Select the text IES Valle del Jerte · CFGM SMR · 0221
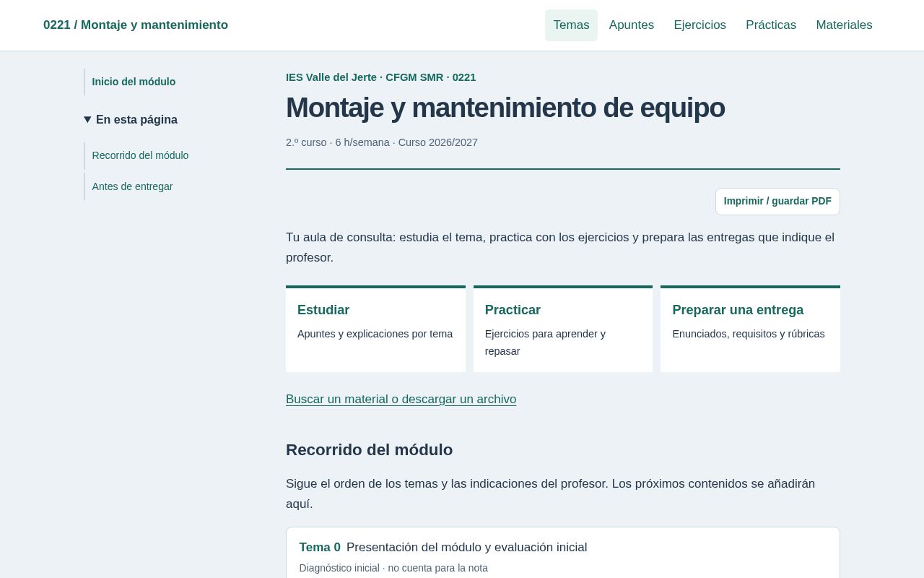Viewport: 924px width, 578px height. [x=380, y=77]
